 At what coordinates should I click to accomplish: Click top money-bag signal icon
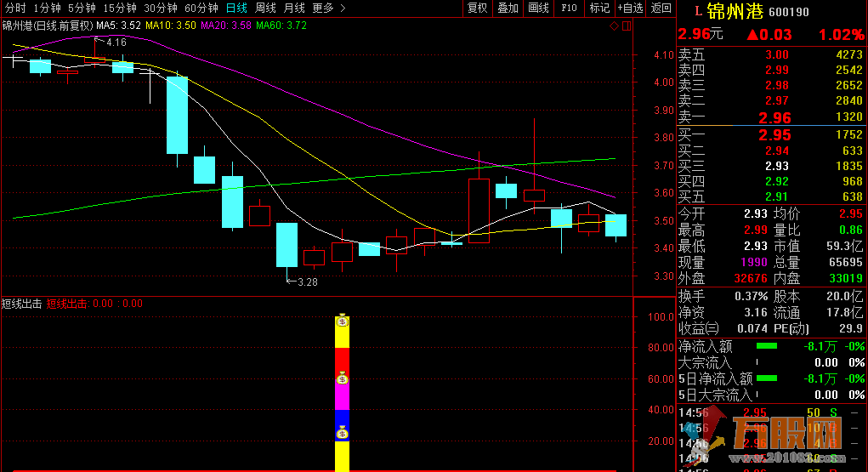pos(342,321)
